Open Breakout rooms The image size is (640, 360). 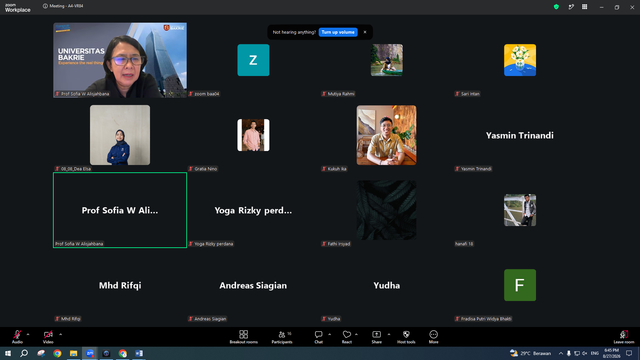coord(243,337)
